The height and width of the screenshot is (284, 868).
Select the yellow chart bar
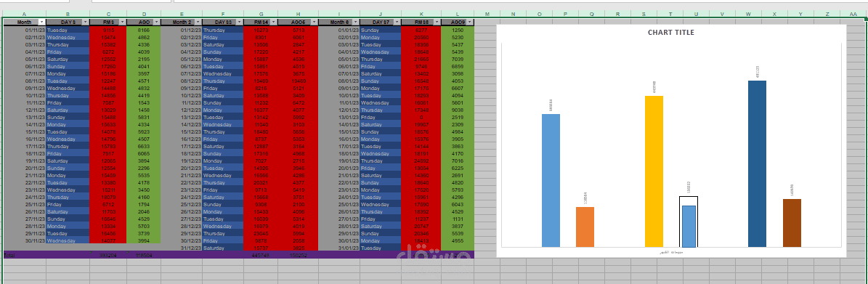click(x=654, y=171)
